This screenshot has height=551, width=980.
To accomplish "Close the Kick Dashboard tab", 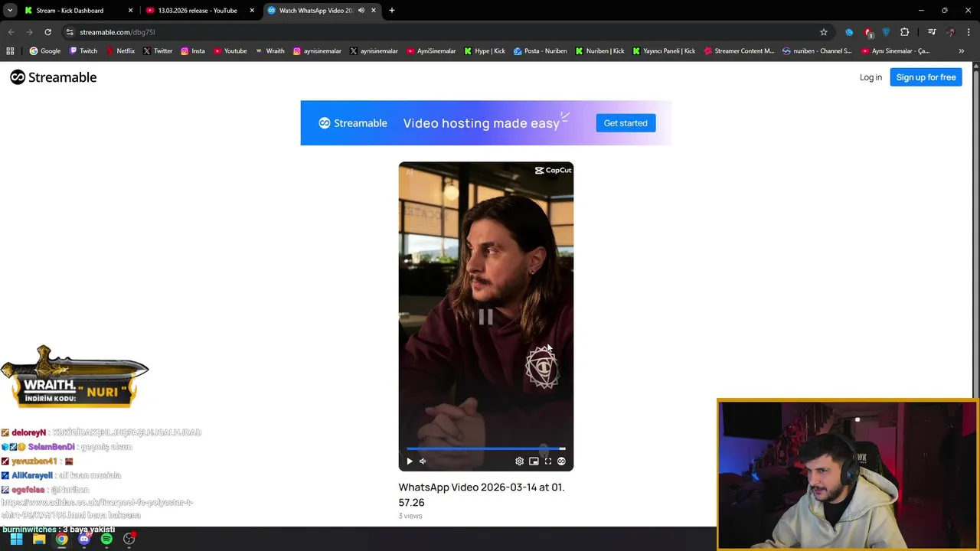I will click(x=130, y=11).
